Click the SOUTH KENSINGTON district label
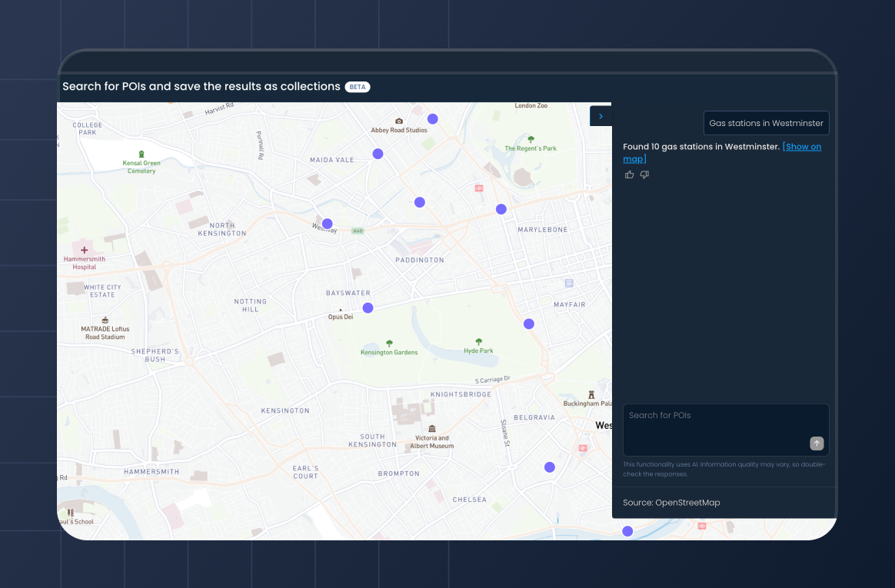This screenshot has width=895, height=588. click(x=373, y=441)
